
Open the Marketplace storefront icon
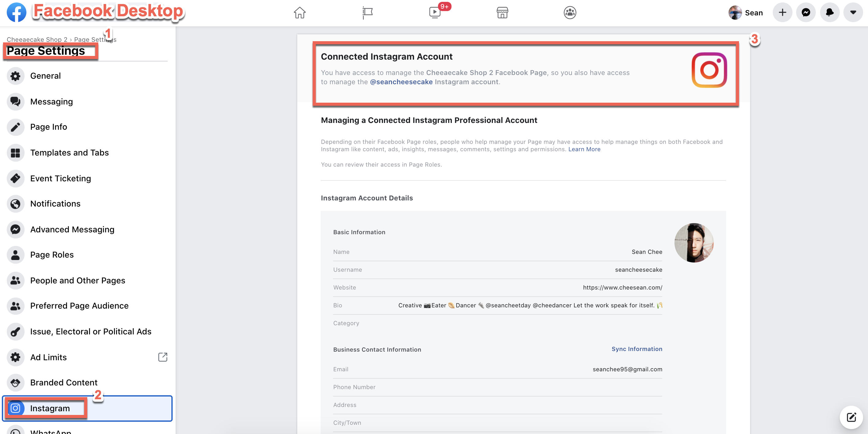click(x=502, y=13)
